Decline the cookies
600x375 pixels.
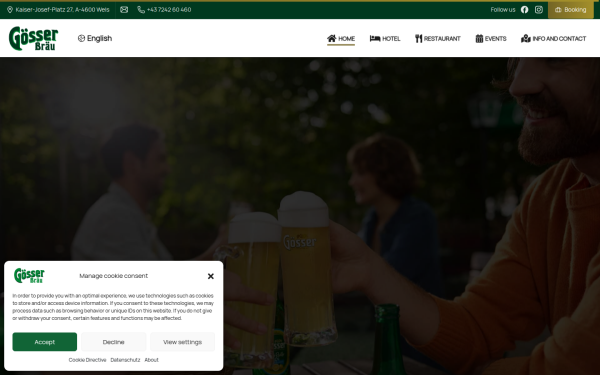(114, 342)
